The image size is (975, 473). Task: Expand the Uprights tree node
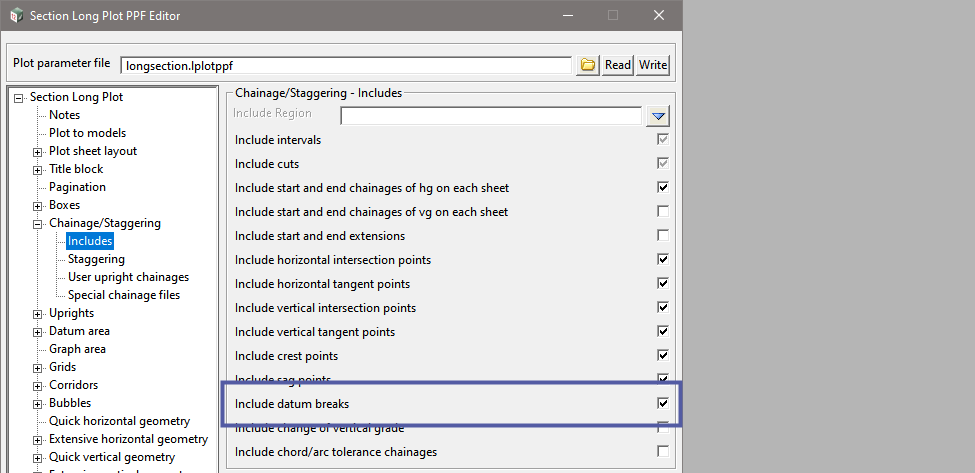(38, 314)
